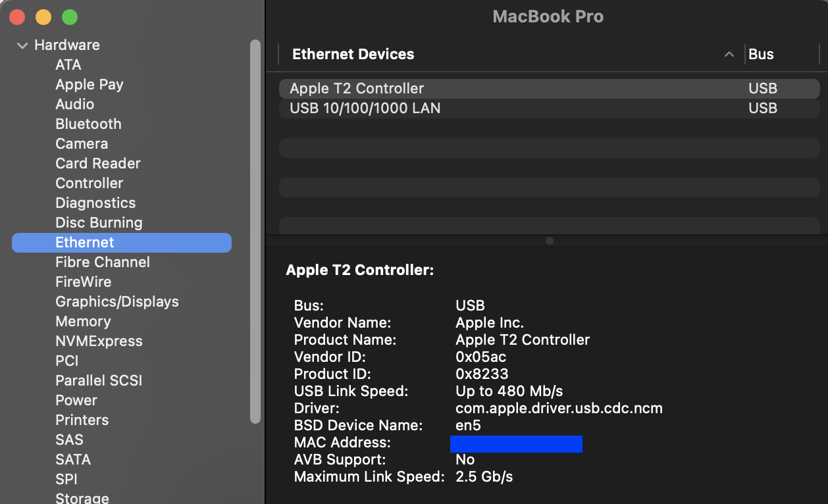The image size is (828, 504).
Task: Select Bluetooth in the sidebar
Action: click(x=88, y=124)
